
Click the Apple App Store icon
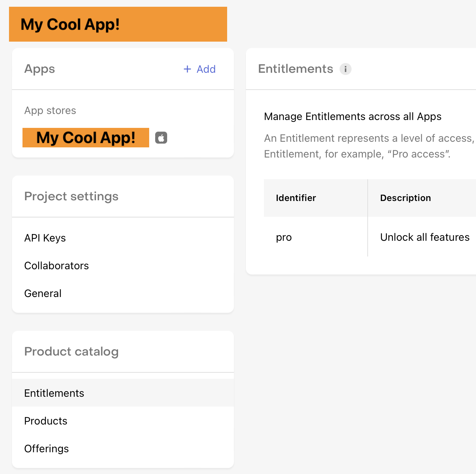click(x=161, y=138)
